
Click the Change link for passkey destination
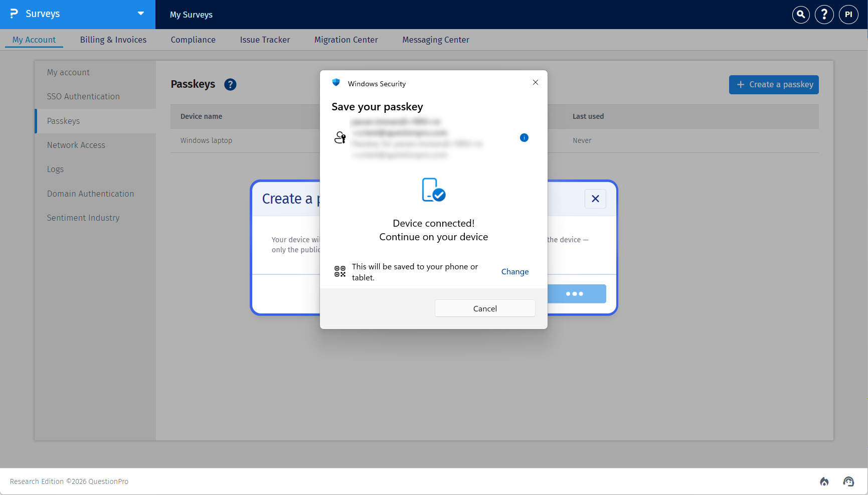tap(515, 272)
